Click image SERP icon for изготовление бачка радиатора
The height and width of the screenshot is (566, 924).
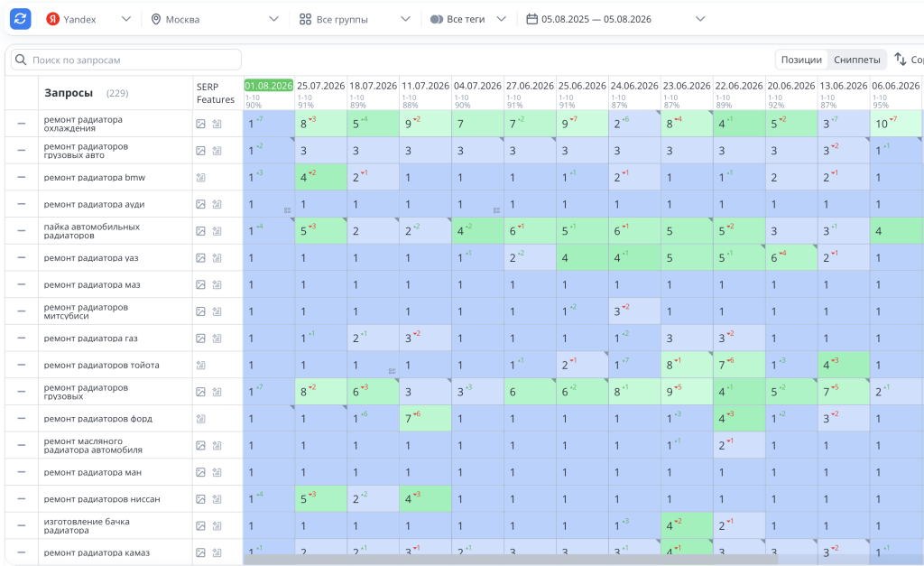coord(201,526)
